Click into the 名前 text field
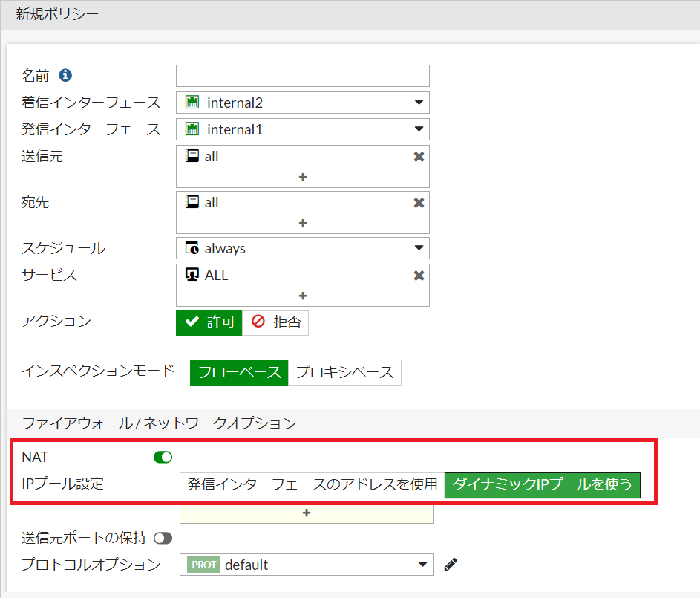This screenshot has width=700, height=598. point(303,76)
